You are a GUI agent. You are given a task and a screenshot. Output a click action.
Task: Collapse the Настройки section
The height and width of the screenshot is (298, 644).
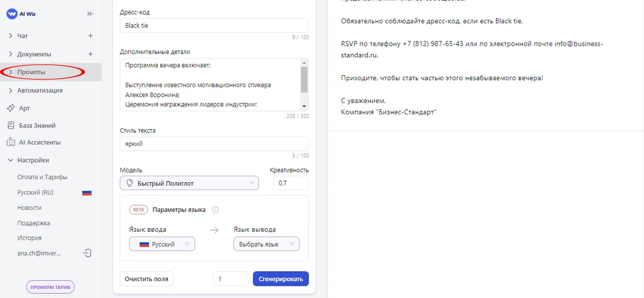coord(11,160)
